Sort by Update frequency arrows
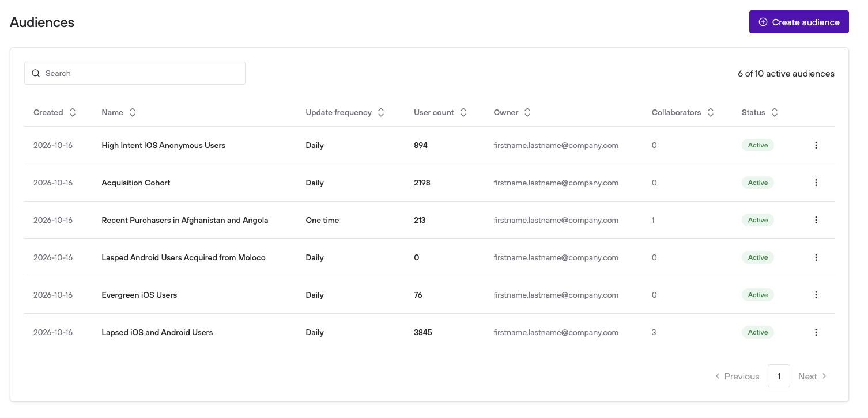Image resolution: width=868 pixels, height=418 pixels. [x=381, y=112]
